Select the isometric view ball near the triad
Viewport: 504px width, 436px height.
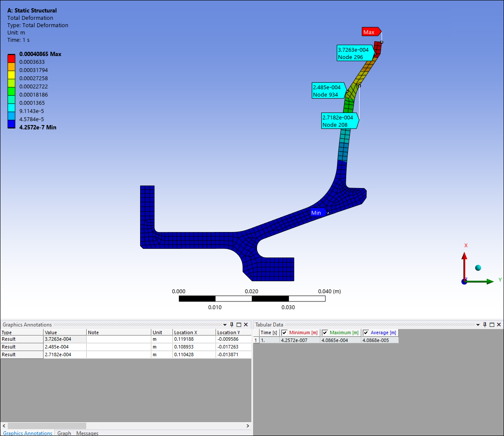[x=478, y=268]
